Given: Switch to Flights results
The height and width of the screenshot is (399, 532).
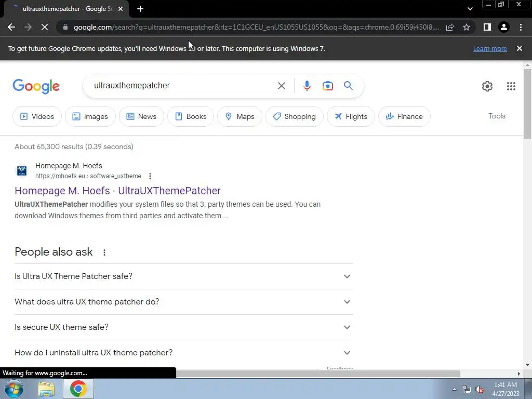Looking at the screenshot, I should click(351, 116).
